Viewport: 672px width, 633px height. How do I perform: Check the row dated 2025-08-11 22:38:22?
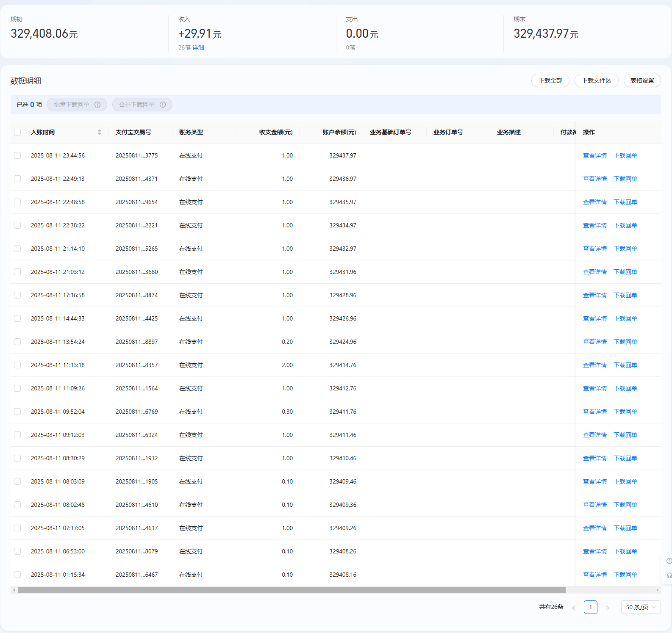(17, 225)
